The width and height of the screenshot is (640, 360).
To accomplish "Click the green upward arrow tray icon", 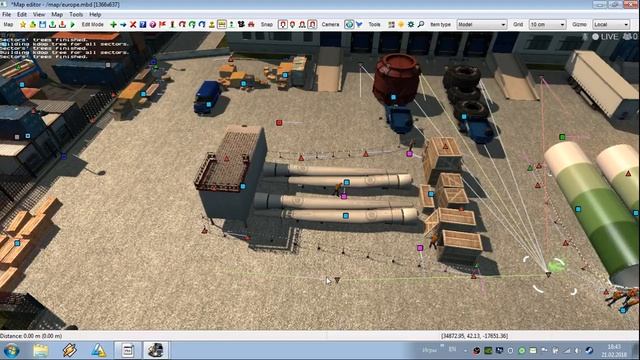I will 52,25.
